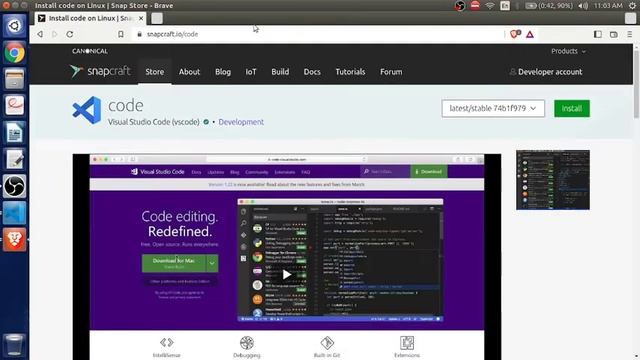Launch OBS Studio from the dock
This screenshot has height=360, width=640.
pos(14,186)
